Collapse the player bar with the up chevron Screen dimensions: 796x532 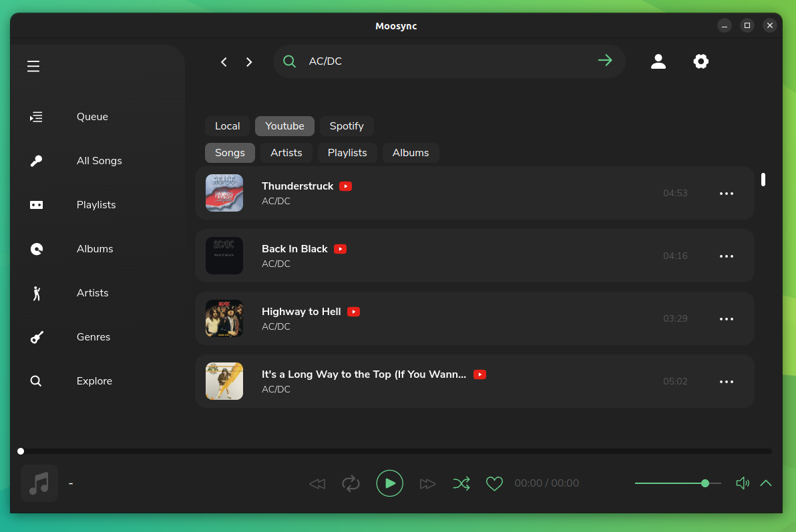[x=765, y=483]
